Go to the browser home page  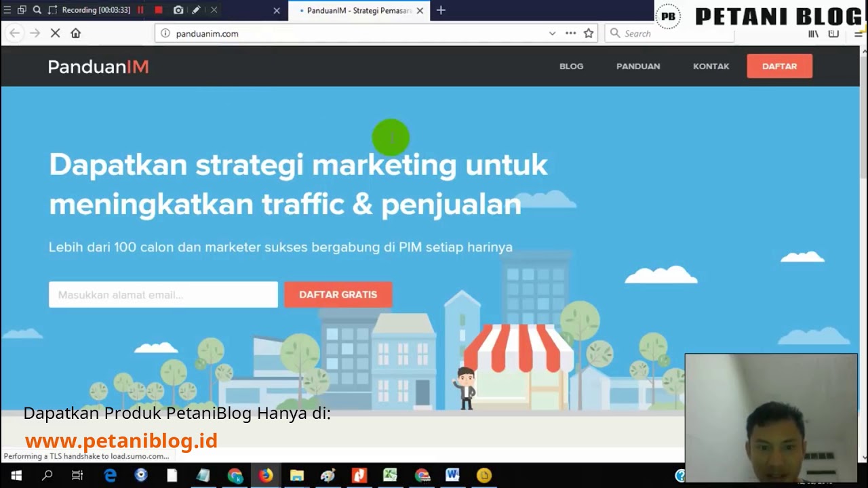pos(76,33)
